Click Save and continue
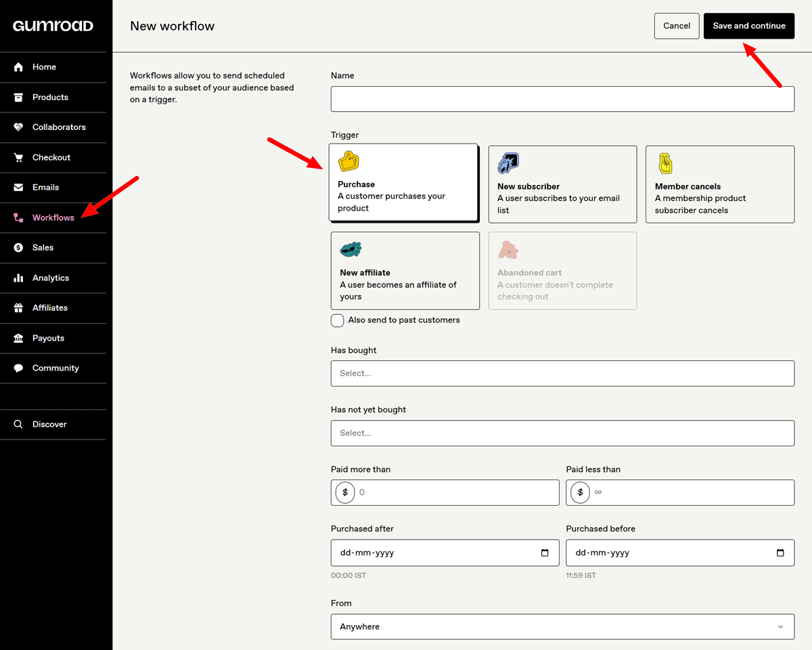 pos(749,26)
